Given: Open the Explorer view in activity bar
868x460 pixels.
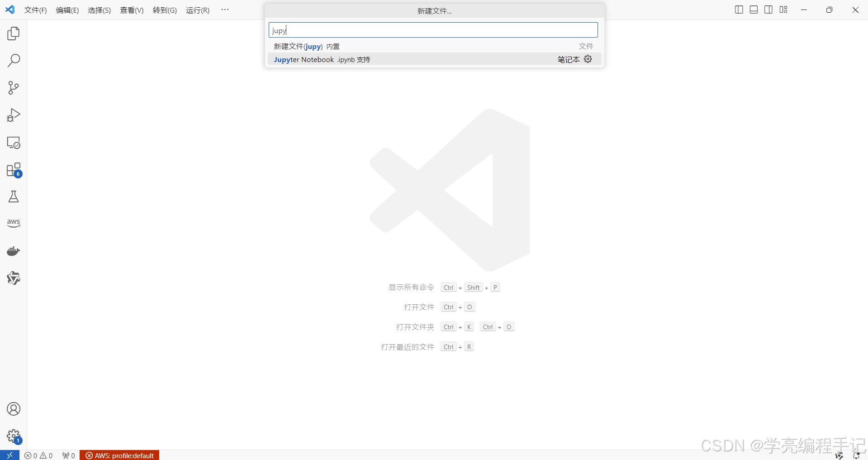Looking at the screenshot, I should tap(14, 34).
